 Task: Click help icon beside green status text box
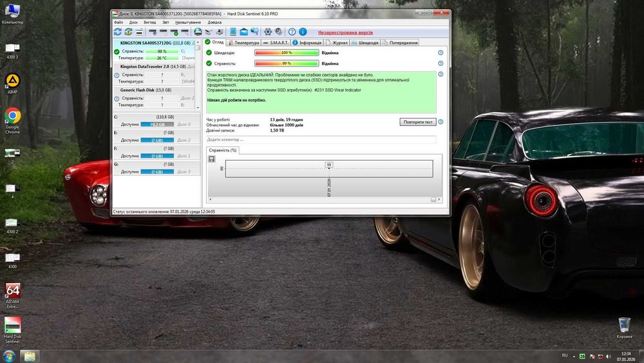440,74
